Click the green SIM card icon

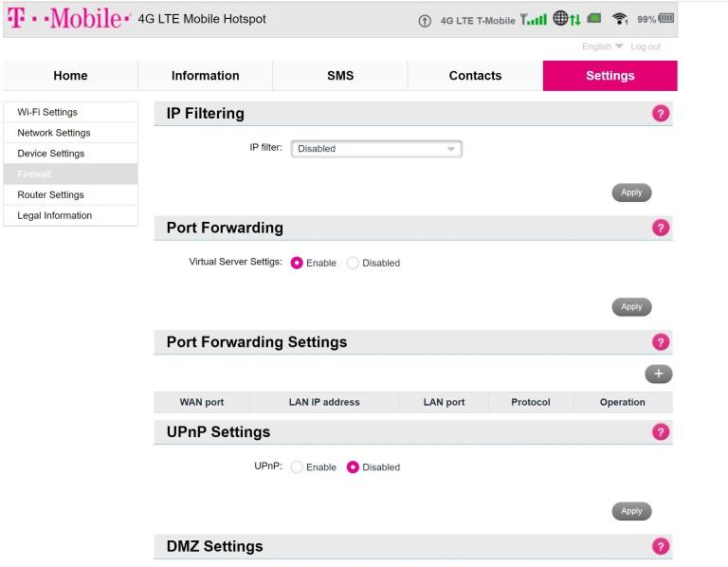[x=594, y=19]
